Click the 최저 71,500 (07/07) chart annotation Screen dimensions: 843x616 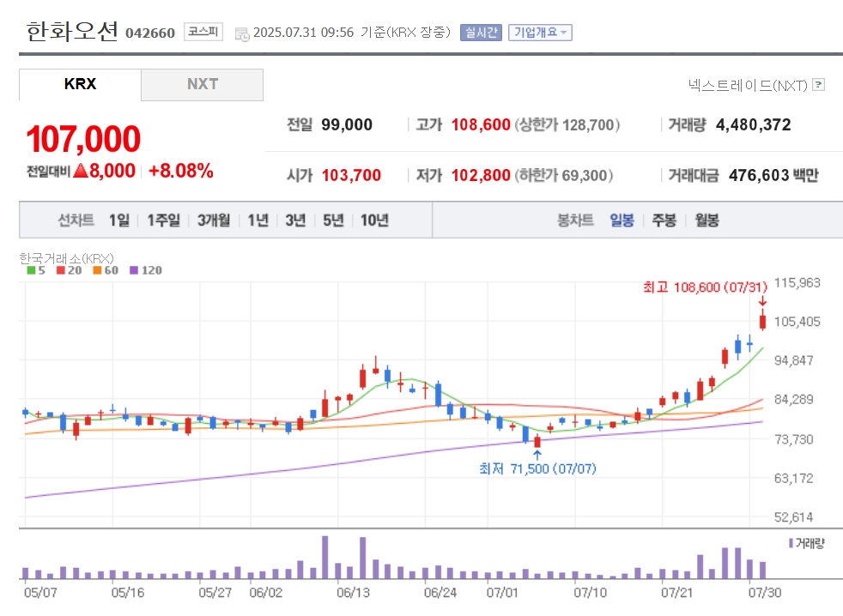(x=537, y=468)
